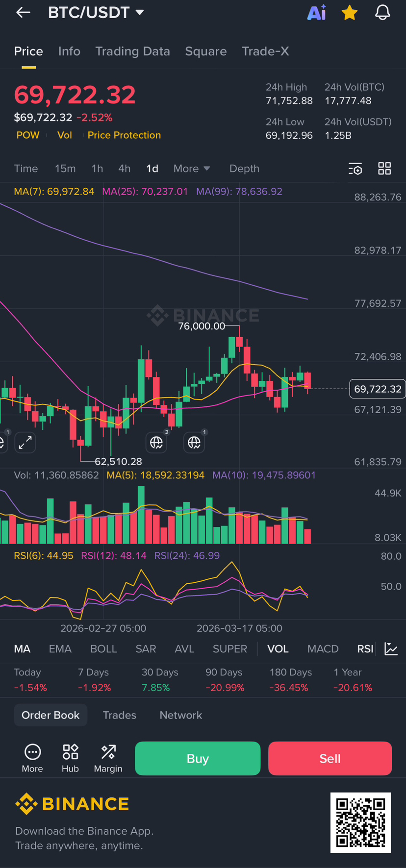Screen dimensions: 406x868
Task: Go back using the left arrow
Action: (23, 13)
